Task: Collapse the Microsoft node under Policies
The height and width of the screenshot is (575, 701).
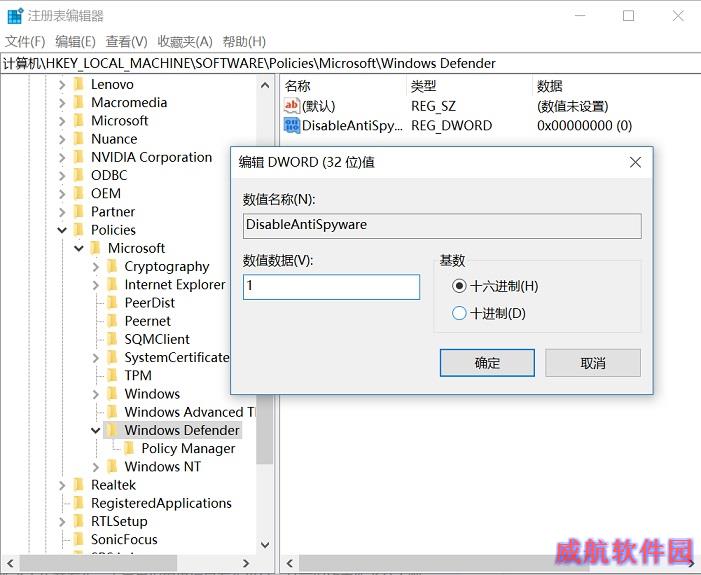Action: tap(79, 248)
